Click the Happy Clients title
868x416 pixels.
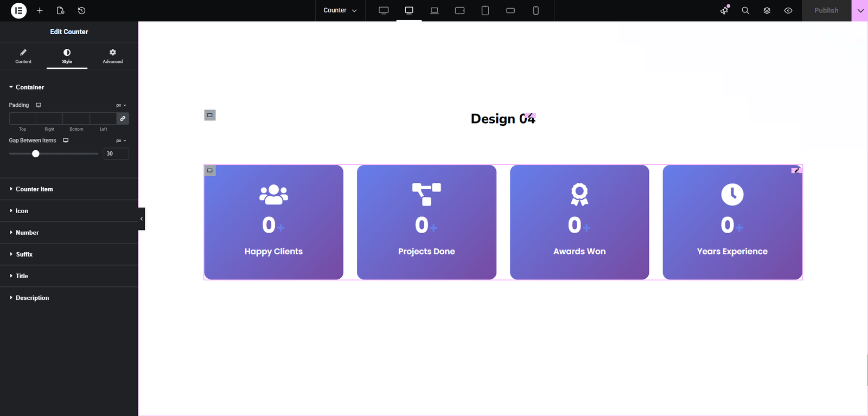tap(273, 251)
